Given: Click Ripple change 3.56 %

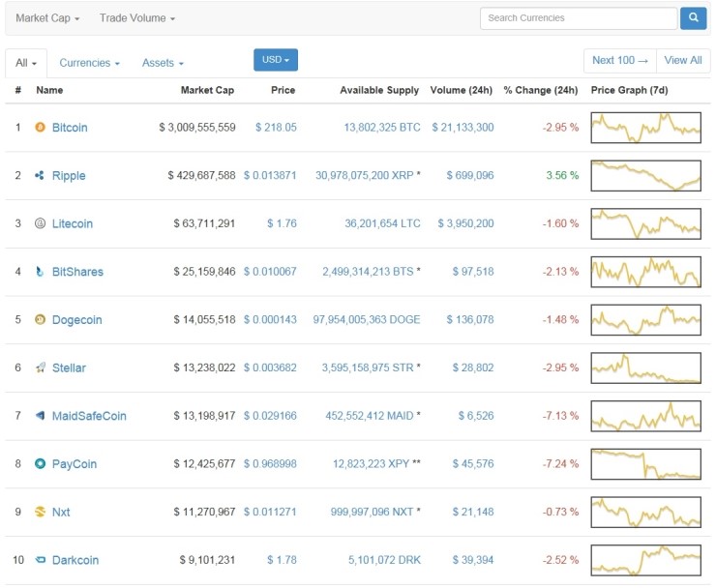Looking at the screenshot, I should pos(562,175).
